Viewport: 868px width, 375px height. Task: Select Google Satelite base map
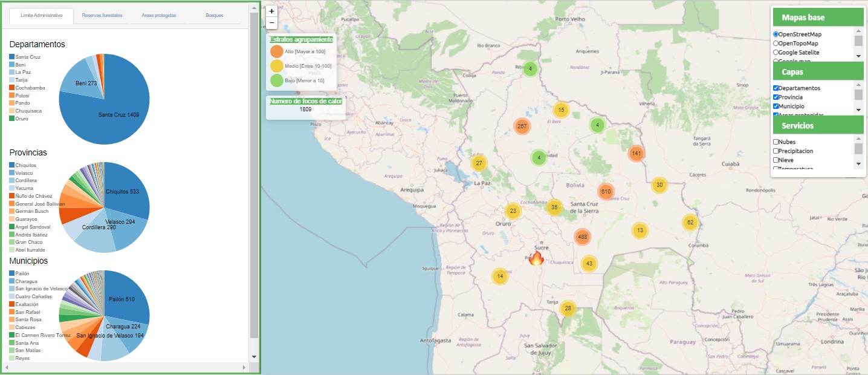[x=776, y=53]
